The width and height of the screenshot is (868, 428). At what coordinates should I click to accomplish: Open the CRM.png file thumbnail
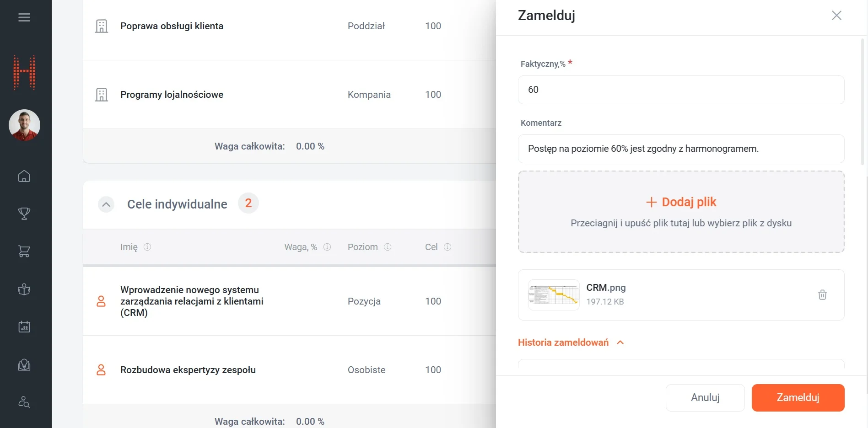pyautogui.click(x=554, y=295)
